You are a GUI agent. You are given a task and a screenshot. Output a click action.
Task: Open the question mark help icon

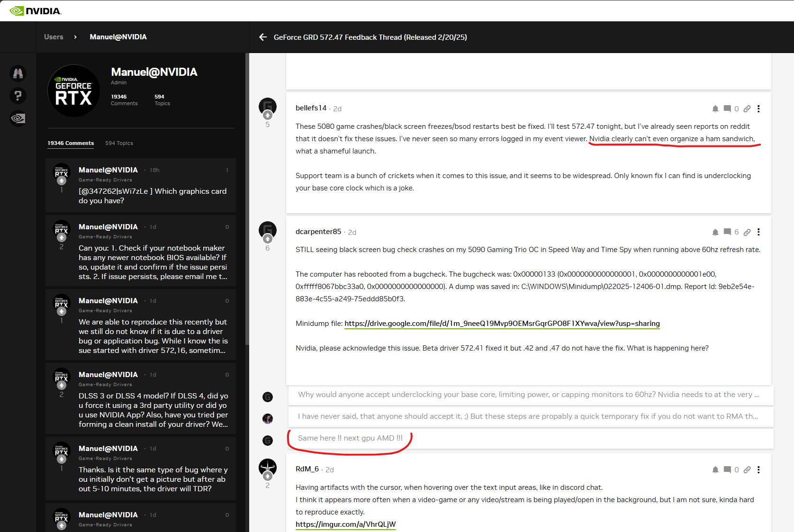click(18, 96)
